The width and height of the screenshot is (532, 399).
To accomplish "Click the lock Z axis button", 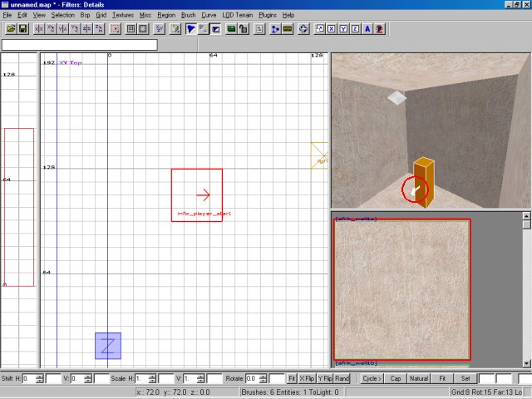I will [356, 29].
